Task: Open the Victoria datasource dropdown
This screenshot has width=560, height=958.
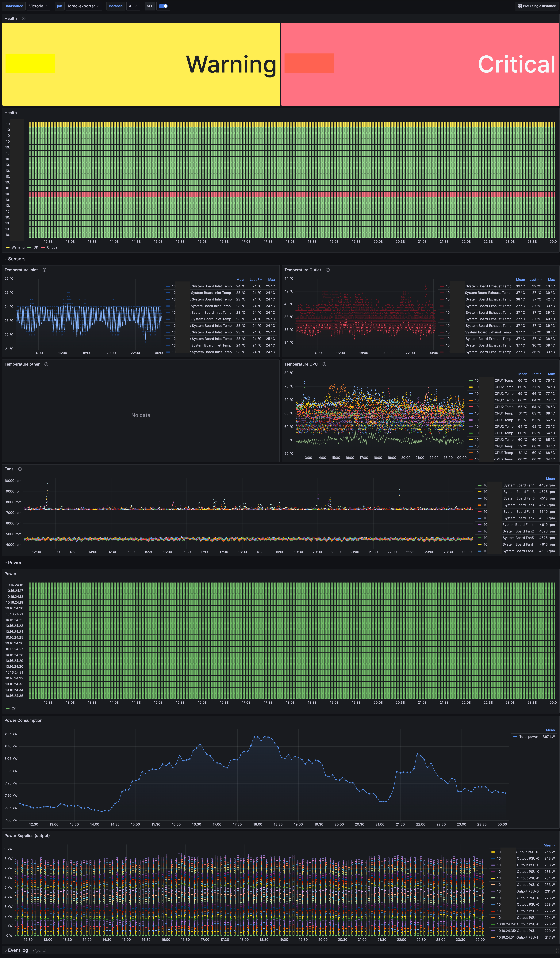Action: point(38,6)
